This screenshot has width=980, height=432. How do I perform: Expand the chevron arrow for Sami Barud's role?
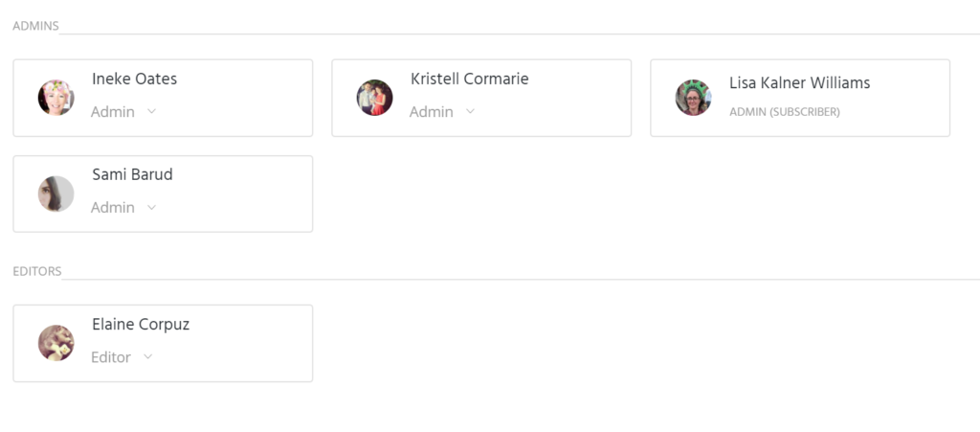click(x=151, y=207)
